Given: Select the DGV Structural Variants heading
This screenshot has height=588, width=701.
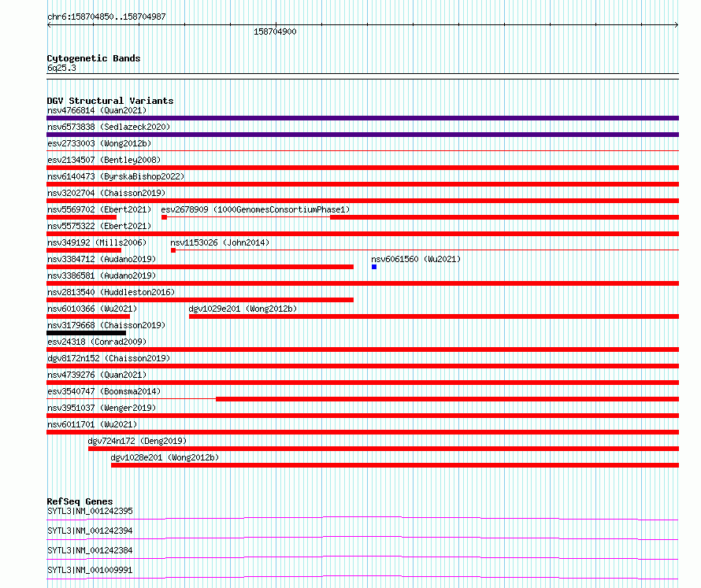Looking at the screenshot, I should pyautogui.click(x=110, y=101).
